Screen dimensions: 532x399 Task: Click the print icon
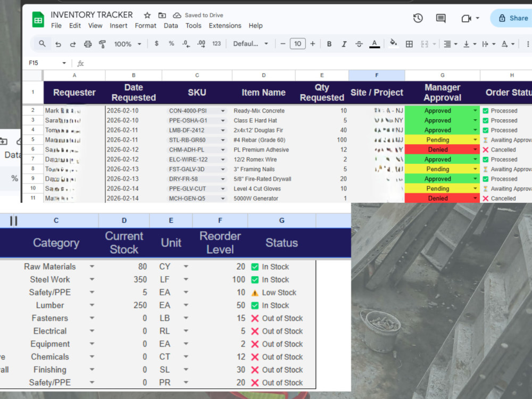[x=88, y=44]
